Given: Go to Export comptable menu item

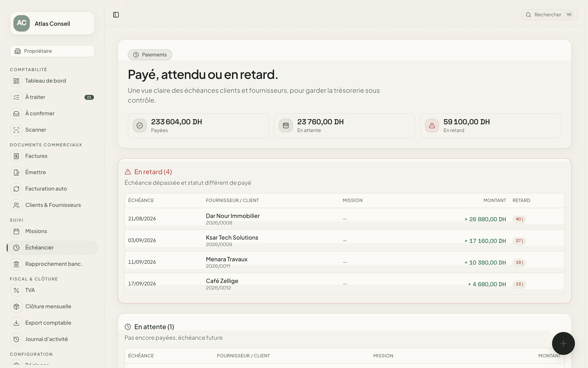Looking at the screenshot, I should coord(52,323).
